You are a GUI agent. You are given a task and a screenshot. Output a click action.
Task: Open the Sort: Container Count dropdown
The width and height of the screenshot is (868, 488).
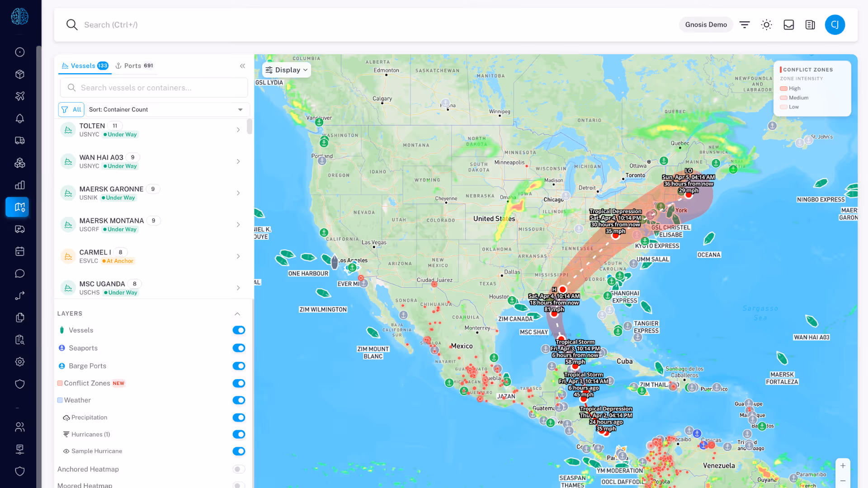pos(167,109)
